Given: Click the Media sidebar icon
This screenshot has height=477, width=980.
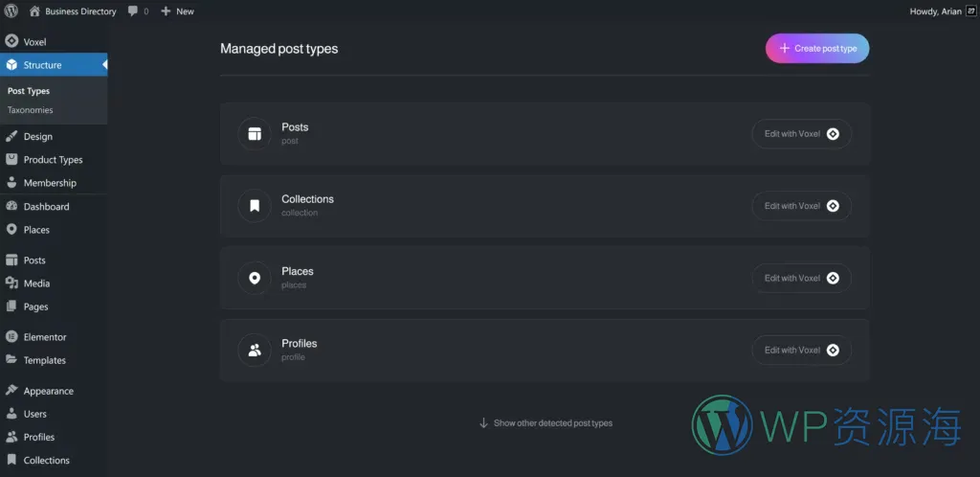Looking at the screenshot, I should point(11,284).
